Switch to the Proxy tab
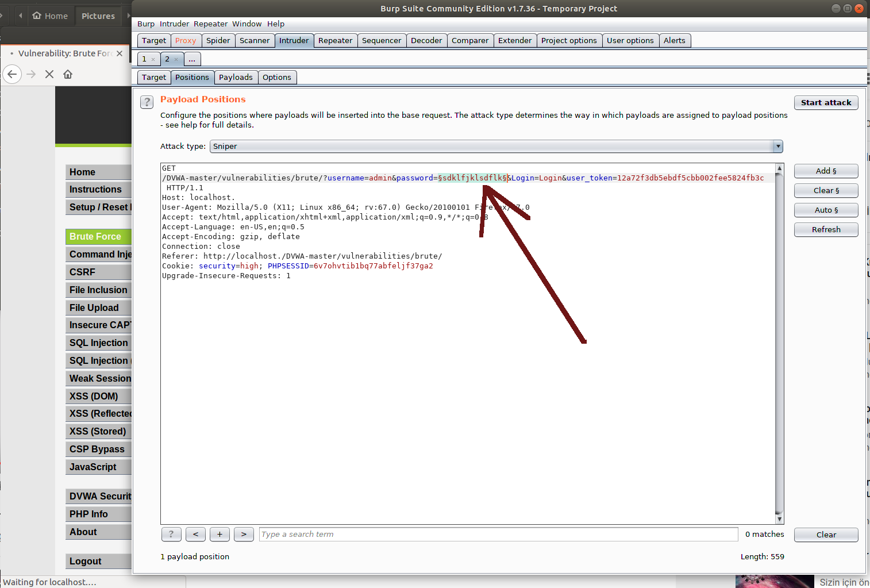The width and height of the screenshot is (870, 588). point(186,40)
